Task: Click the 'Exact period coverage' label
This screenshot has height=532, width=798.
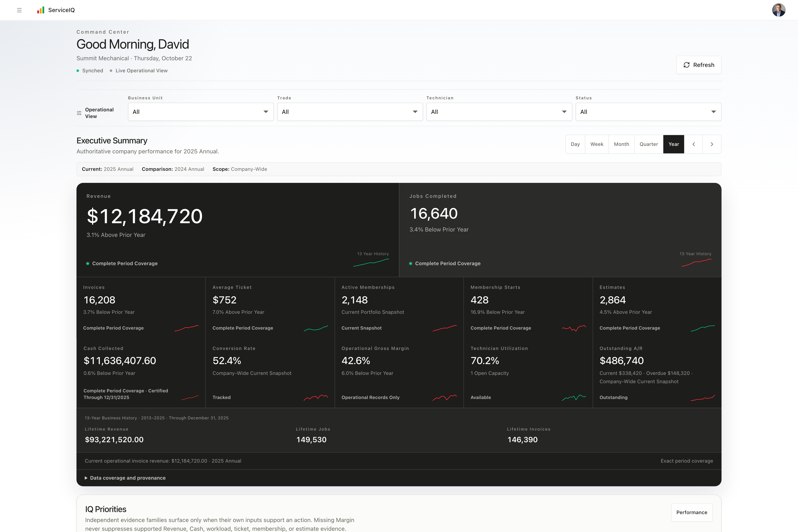Action: coord(687,461)
